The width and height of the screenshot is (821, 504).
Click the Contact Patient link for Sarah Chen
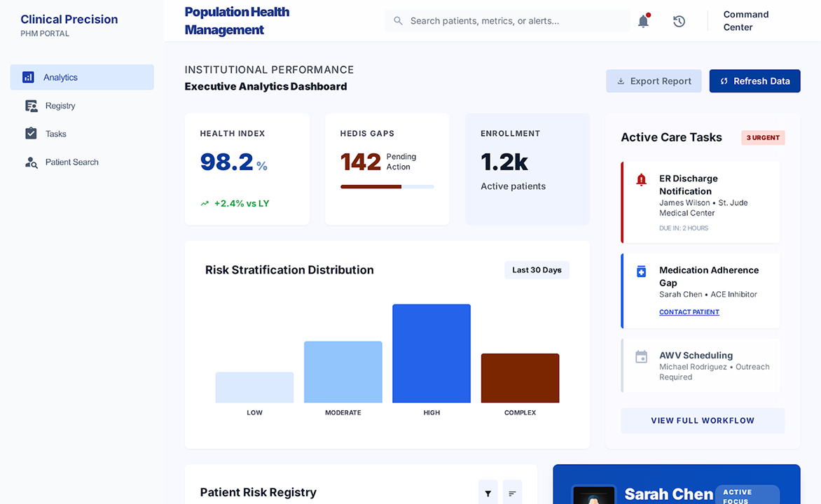coord(689,311)
